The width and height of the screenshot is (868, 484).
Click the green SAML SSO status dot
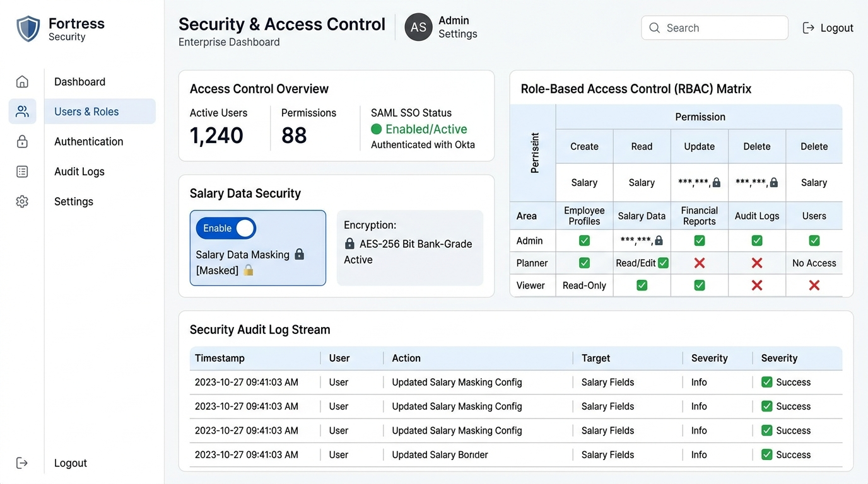coord(377,129)
